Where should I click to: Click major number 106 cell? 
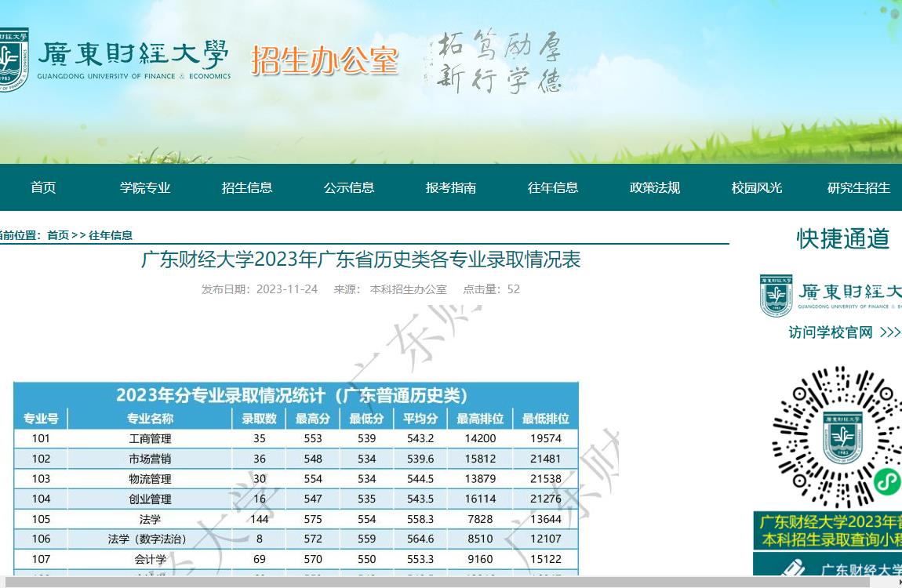click(x=41, y=539)
